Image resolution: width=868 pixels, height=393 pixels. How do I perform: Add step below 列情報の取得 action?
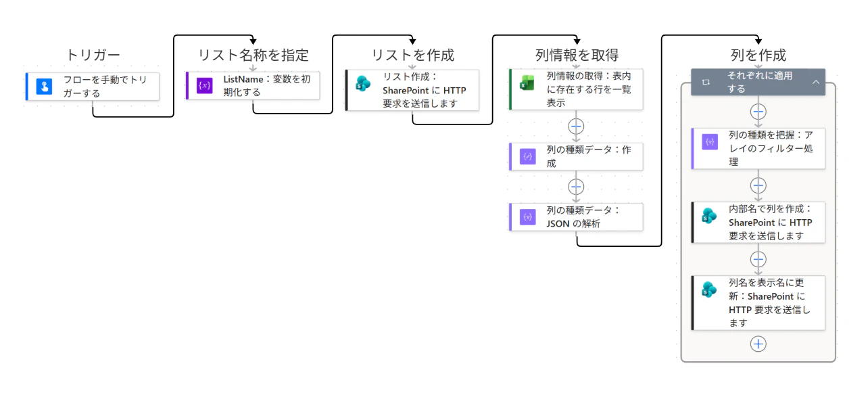[x=576, y=126]
